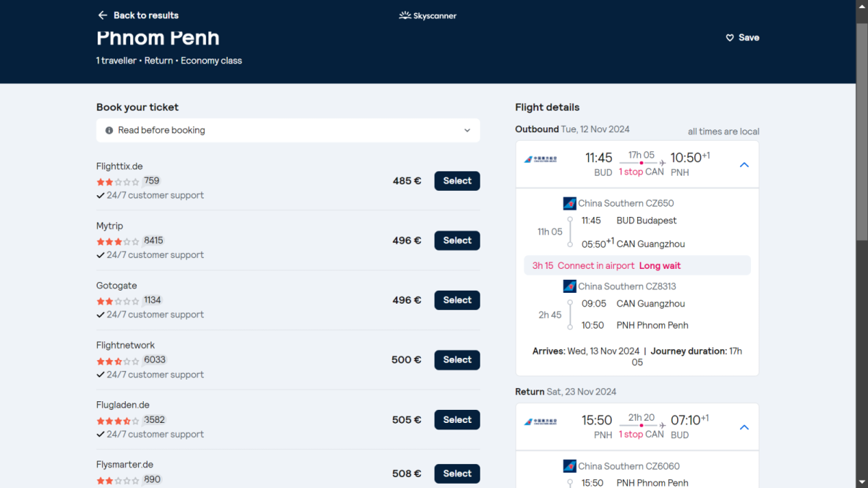Image resolution: width=868 pixels, height=488 pixels.
Task: Click China Southern logo on outbound flight
Action: coord(540,159)
